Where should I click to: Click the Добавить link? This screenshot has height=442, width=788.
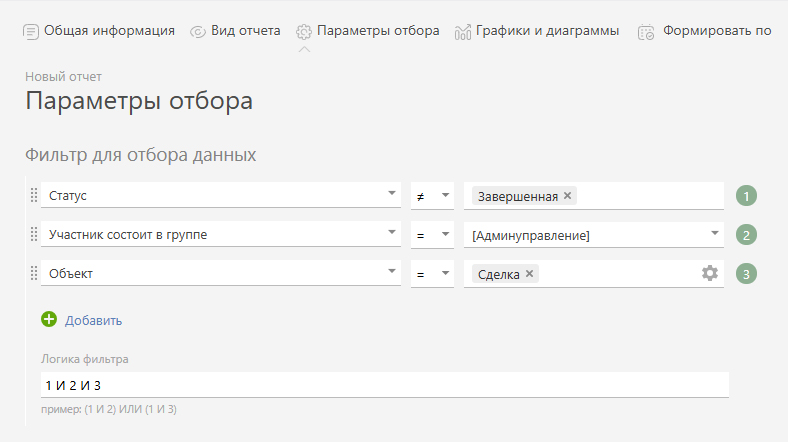pos(93,320)
